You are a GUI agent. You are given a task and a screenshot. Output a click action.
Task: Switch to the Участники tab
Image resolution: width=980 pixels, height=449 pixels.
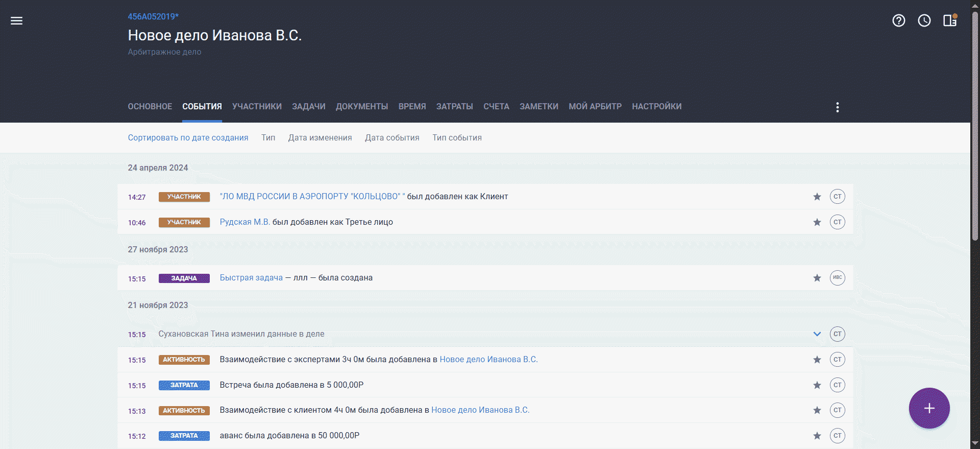click(x=257, y=106)
